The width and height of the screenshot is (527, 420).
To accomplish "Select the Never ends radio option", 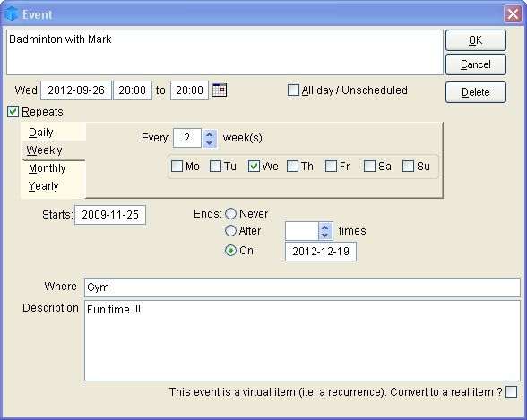I will tap(230, 213).
